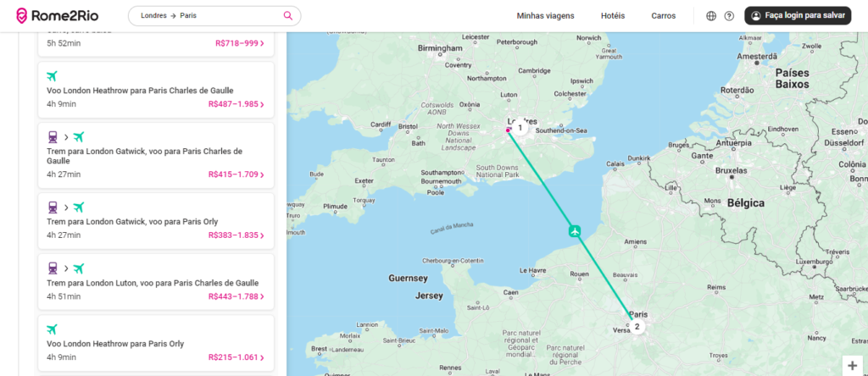Click the pink search magnifier icon

coord(288,15)
